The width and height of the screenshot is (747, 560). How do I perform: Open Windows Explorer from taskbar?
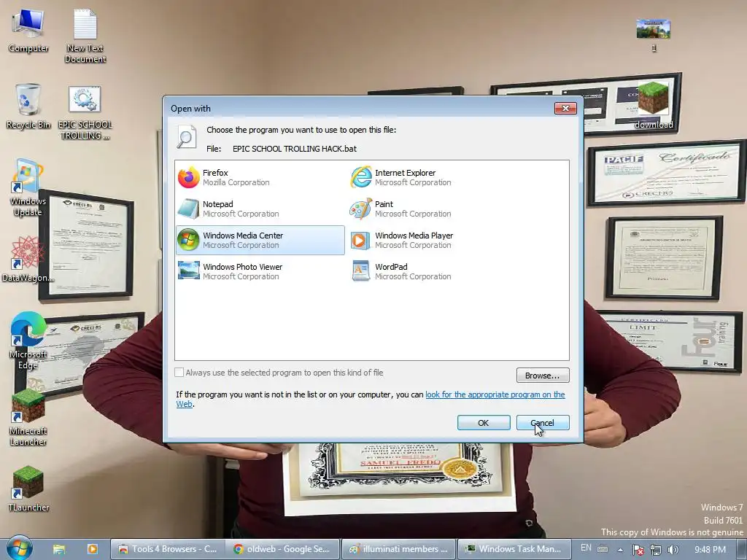point(58,549)
